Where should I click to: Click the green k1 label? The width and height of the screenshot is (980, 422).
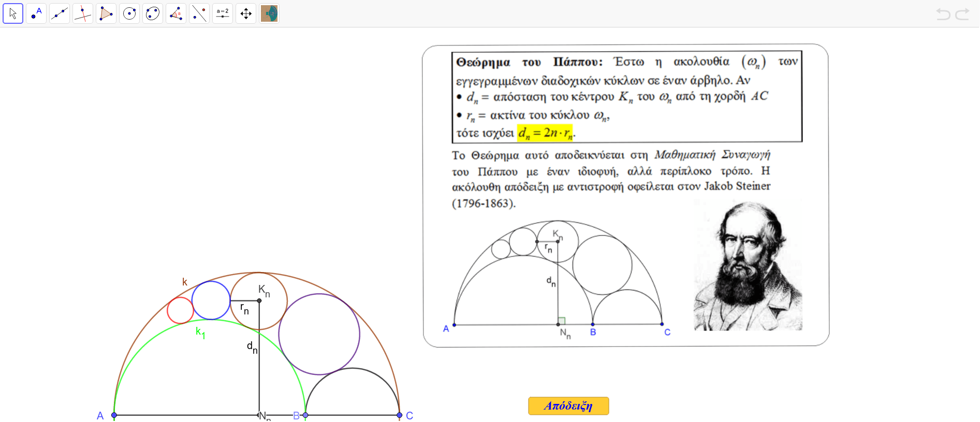coord(200,333)
